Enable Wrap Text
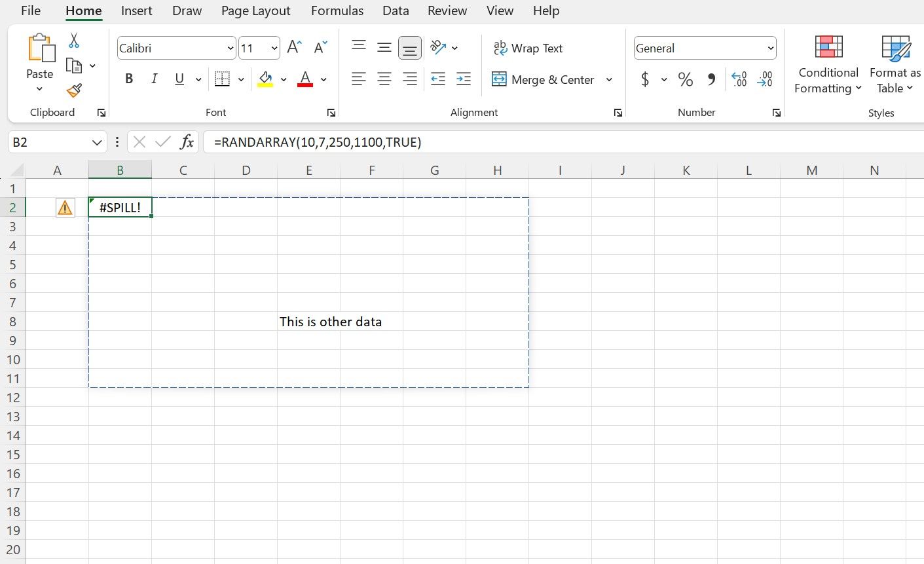The image size is (924, 564). pyautogui.click(x=528, y=48)
